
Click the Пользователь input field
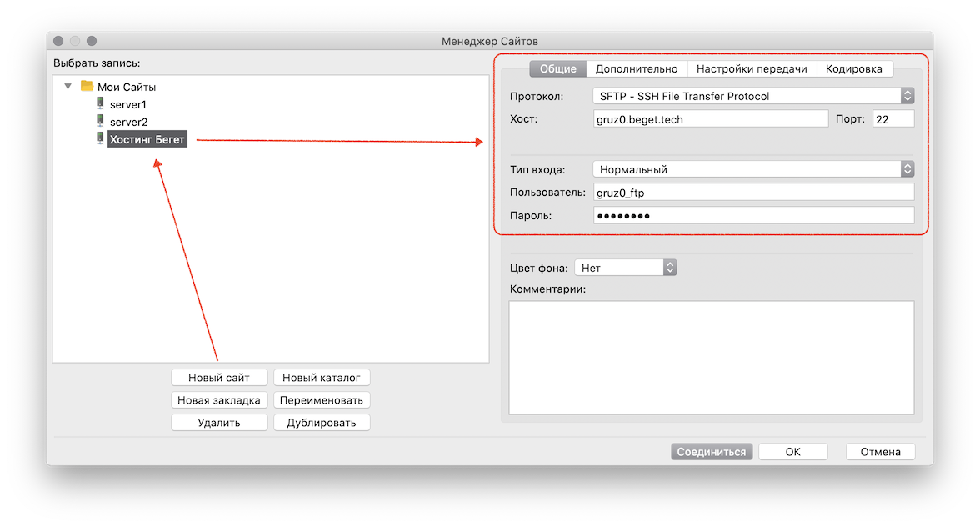coord(753,192)
